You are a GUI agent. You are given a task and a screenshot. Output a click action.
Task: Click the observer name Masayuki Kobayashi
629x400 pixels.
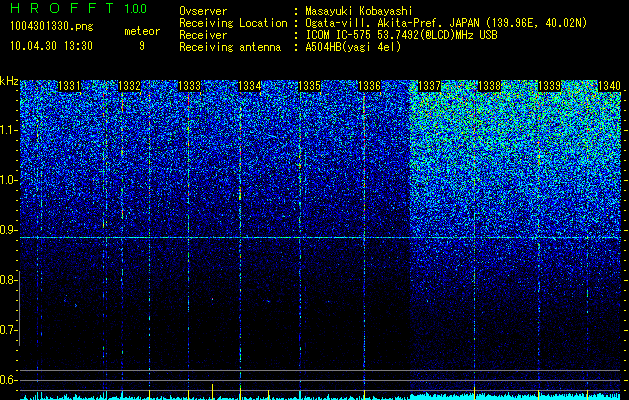[x=359, y=11]
